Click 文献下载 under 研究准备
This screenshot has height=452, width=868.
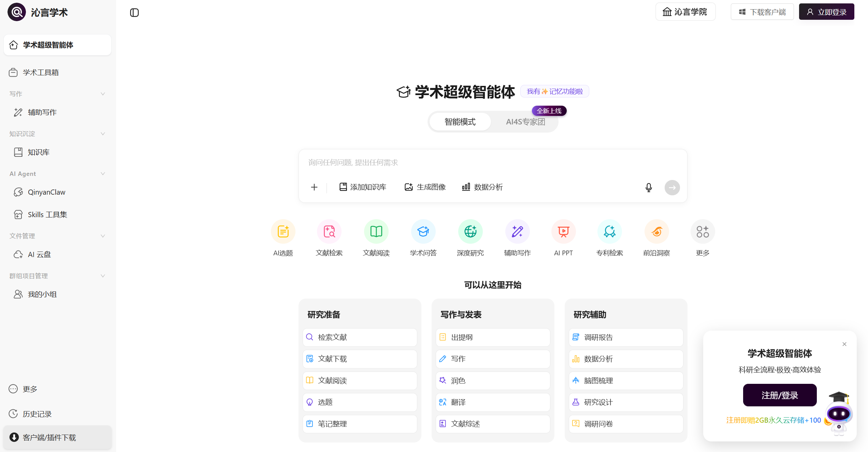coord(360,359)
